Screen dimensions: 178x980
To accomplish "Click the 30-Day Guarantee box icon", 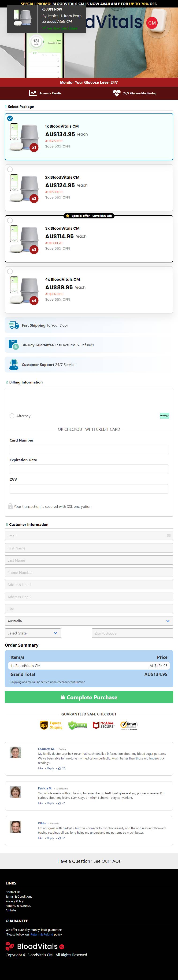I will click(x=14, y=345).
